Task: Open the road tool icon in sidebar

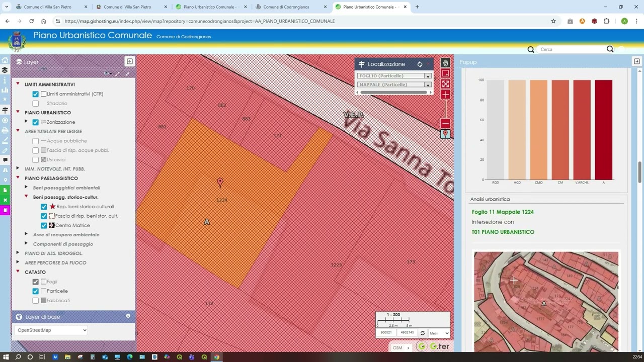Action: pos(5,170)
